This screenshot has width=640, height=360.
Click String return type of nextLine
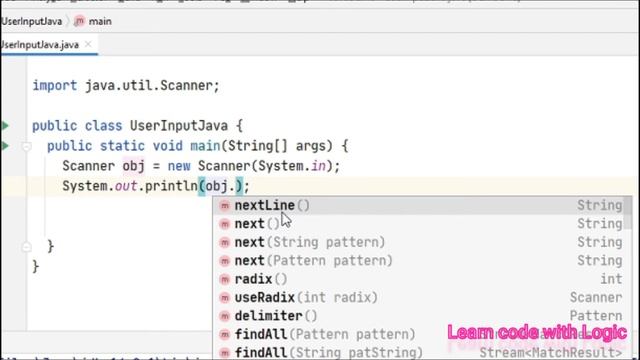tap(600, 205)
